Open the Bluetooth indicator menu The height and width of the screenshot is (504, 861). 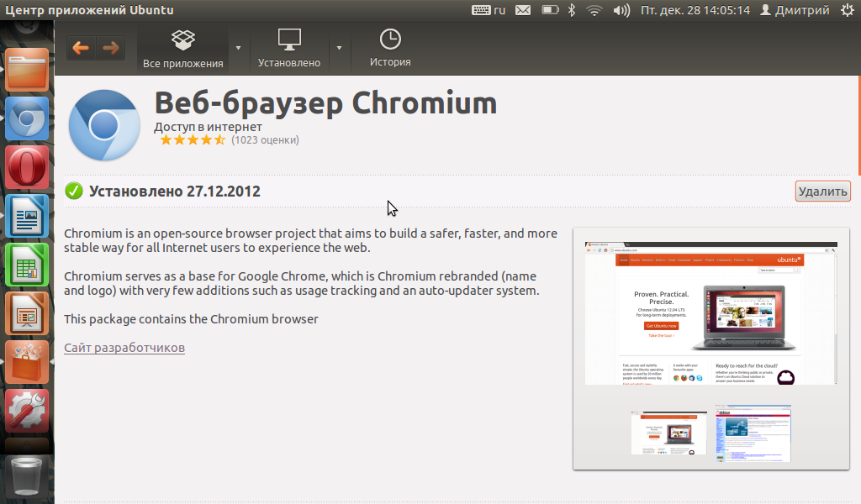tap(572, 10)
